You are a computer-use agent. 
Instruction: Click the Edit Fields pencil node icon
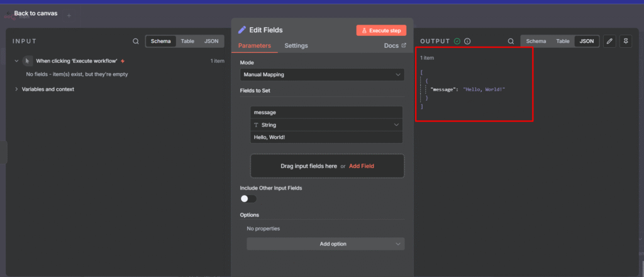(242, 30)
